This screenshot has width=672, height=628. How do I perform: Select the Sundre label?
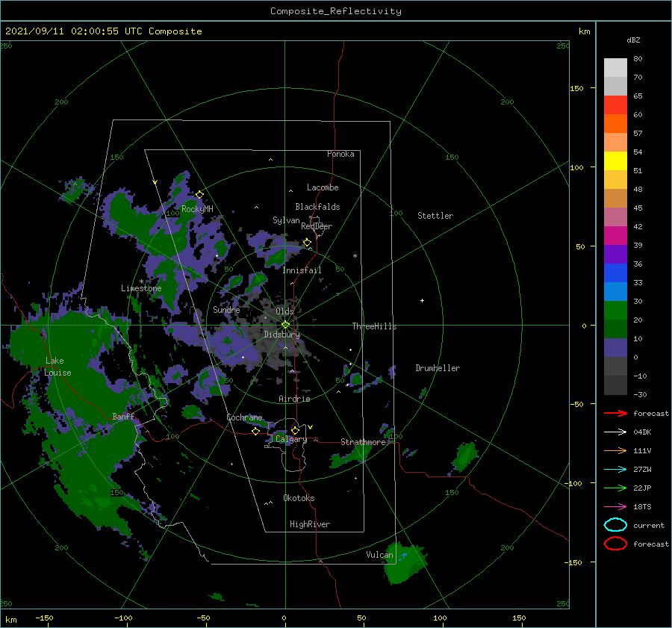tap(226, 309)
